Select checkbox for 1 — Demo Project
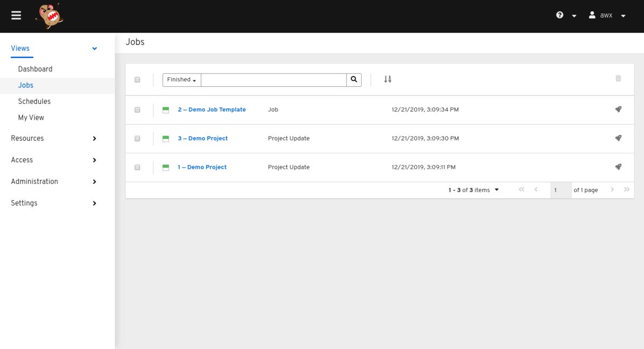This screenshot has height=349, width=644. pos(137,168)
